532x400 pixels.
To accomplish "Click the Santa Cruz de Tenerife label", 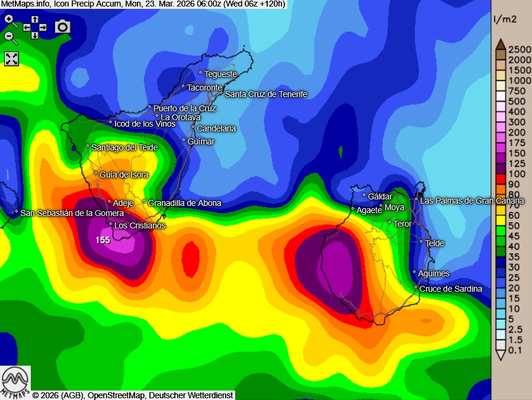I will 266,94.
